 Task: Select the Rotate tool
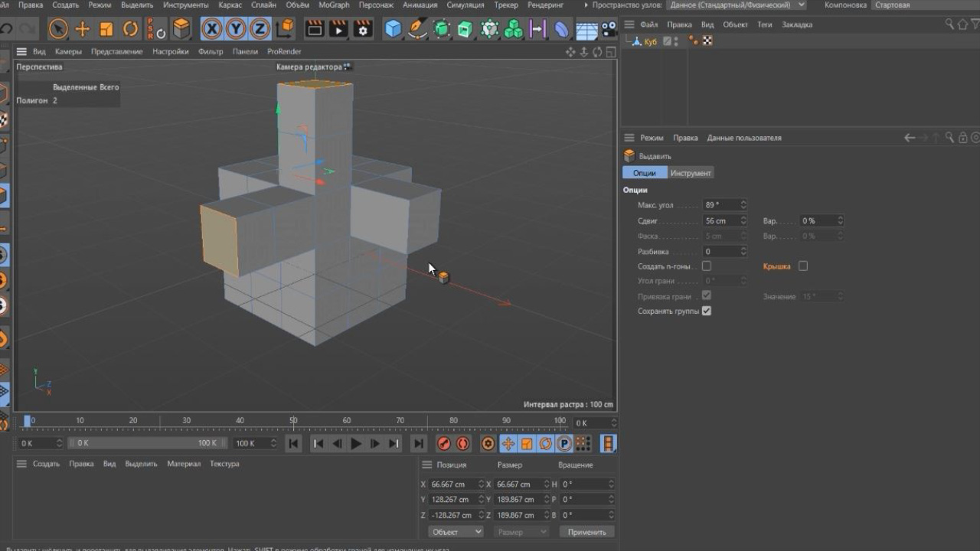point(130,28)
